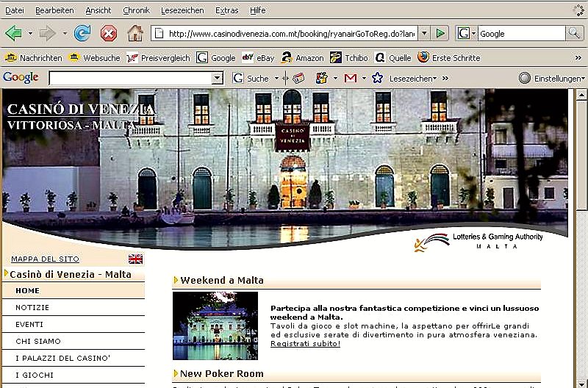The width and height of the screenshot is (588, 388).
Task: Click the 'Registrati subito!' link
Action: (305, 343)
